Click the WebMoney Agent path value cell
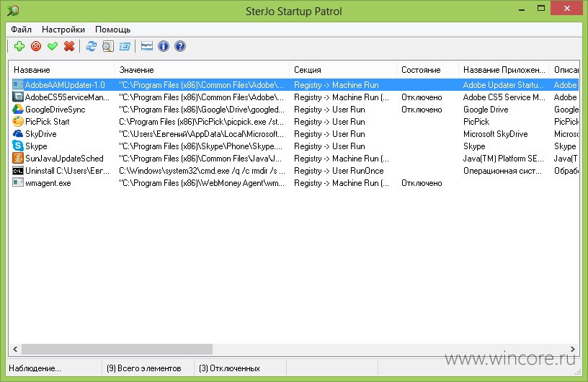This screenshot has height=382, width=588. tap(202, 183)
